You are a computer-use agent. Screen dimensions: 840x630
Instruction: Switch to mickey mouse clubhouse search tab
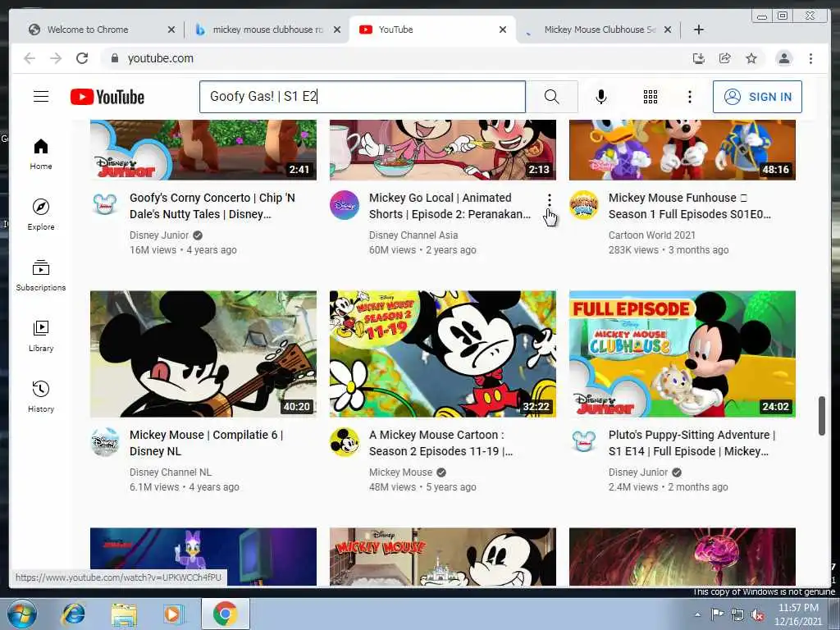268,30
